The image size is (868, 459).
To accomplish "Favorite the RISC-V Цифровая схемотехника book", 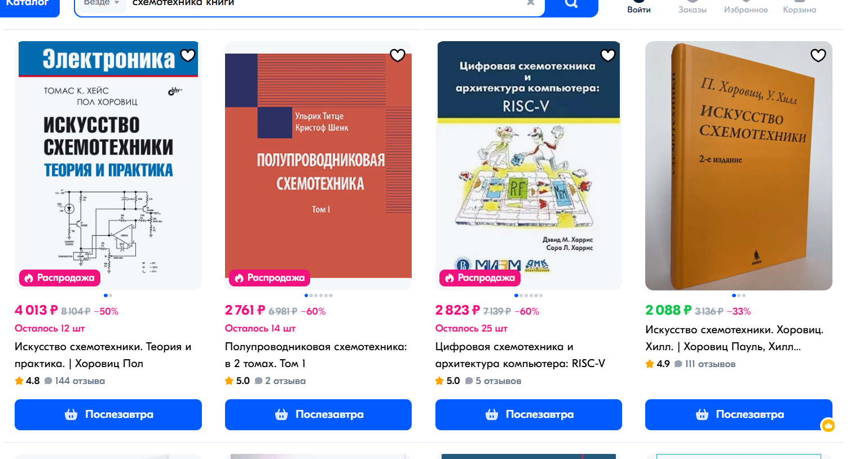I will [608, 55].
